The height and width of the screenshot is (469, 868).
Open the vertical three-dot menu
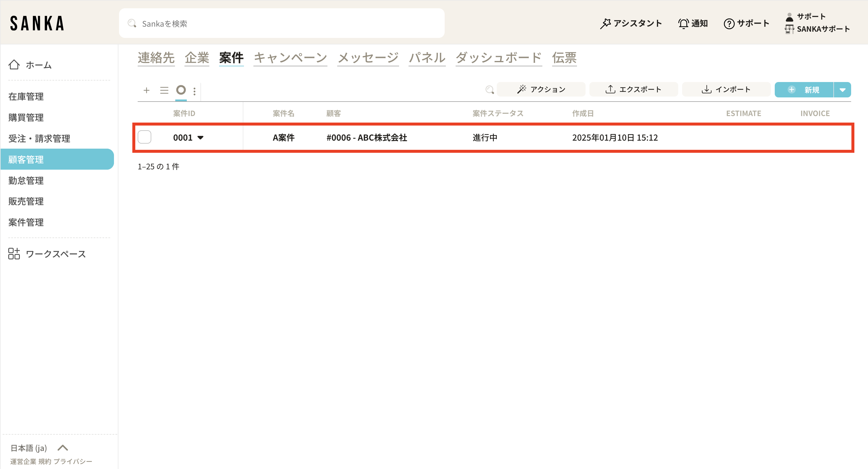195,91
